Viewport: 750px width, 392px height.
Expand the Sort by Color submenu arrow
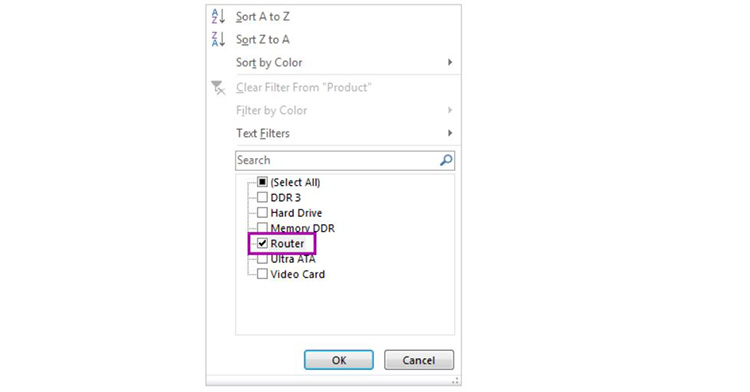tap(450, 62)
